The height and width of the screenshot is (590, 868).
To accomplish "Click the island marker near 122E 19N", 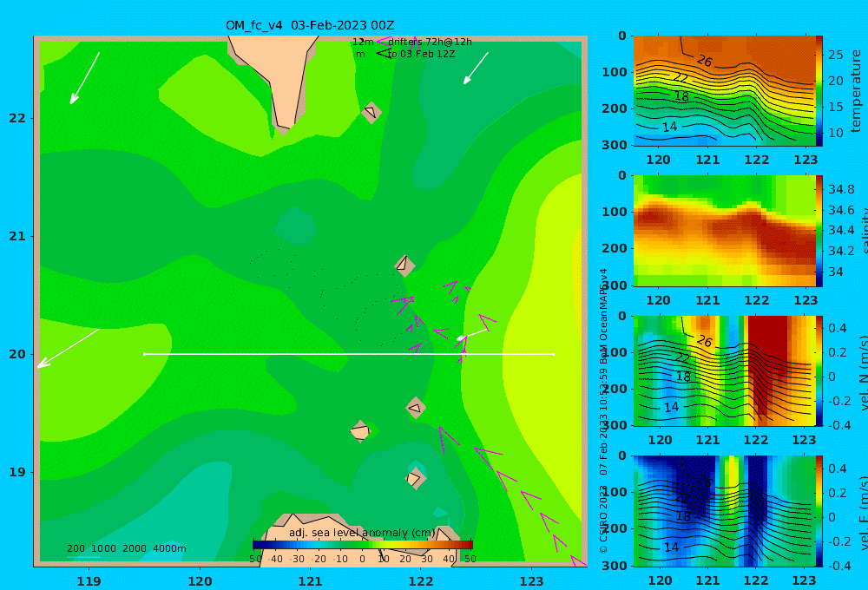I will (x=415, y=478).
